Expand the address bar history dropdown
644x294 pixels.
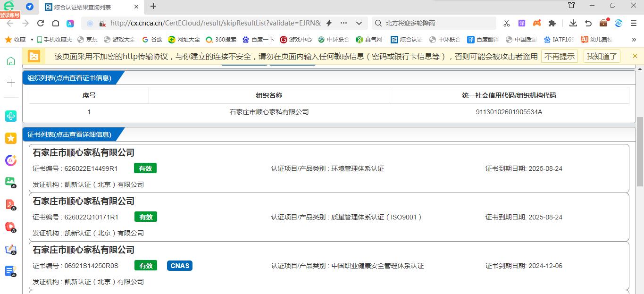pos(359,23)
